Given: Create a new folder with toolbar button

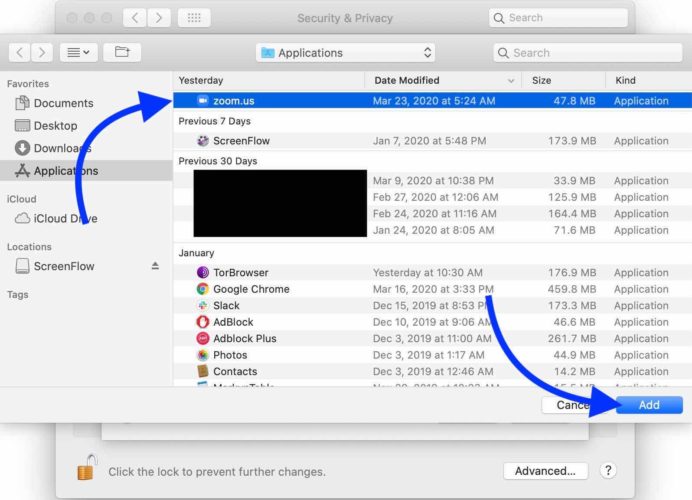Looking at the screenshot, I should (122, 53).
